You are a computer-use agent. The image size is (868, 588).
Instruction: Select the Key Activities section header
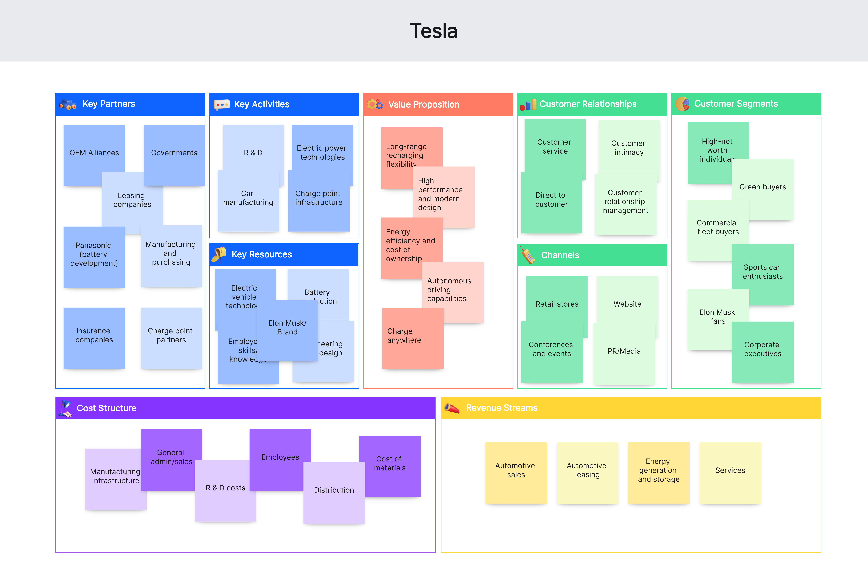coord(284,104)
